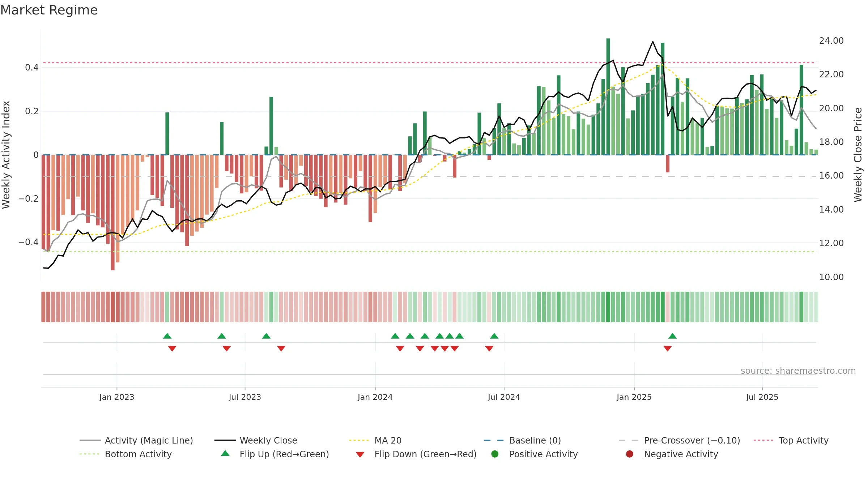Click the red Flip Down triangle in legend

point(360,455)
